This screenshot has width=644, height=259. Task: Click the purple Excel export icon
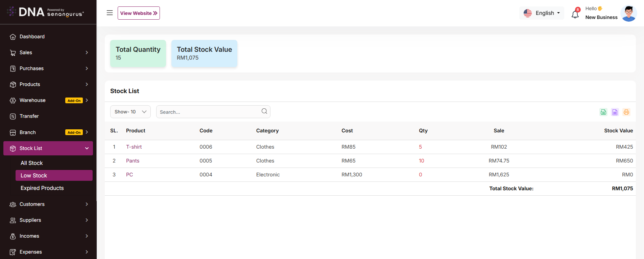click(615, 112)
